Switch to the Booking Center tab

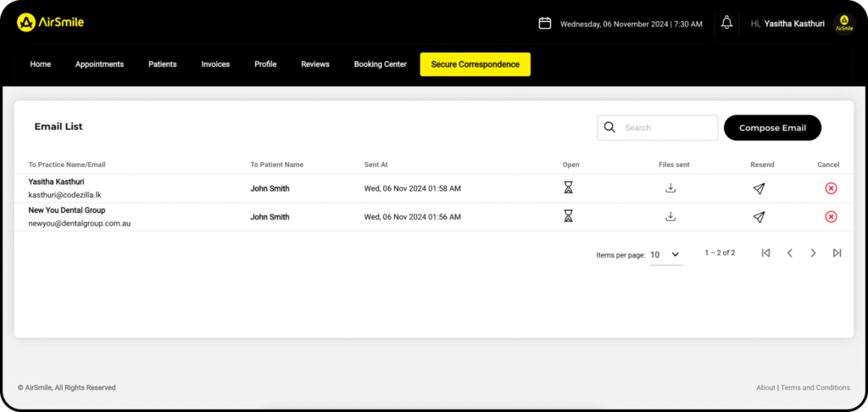(380, 64)
